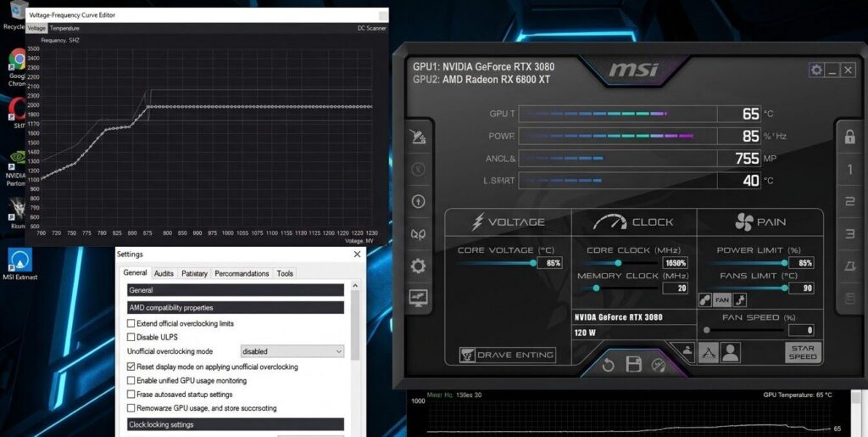Click the Core Voltage slider handle
Viewport: 868px width, 437px height.
coord(533,263)
